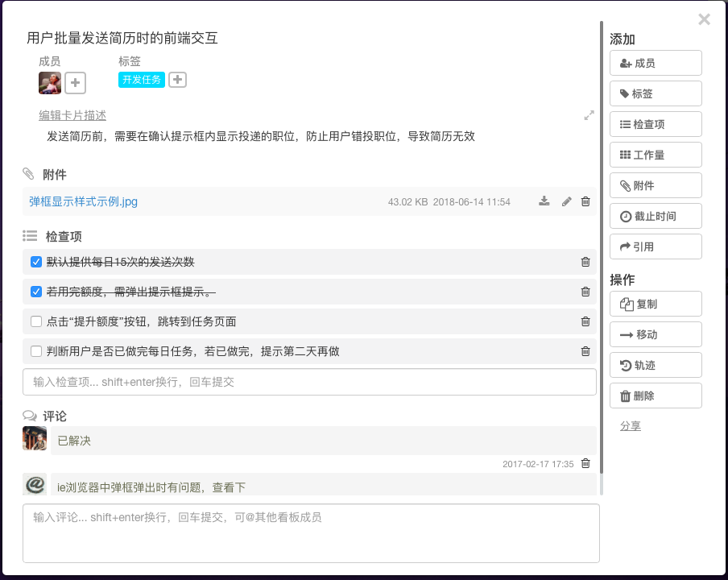Click the card title 用户批量发送简历时的前端交互
The width and height of the screenshot is (728, 580).
[122, 38]
